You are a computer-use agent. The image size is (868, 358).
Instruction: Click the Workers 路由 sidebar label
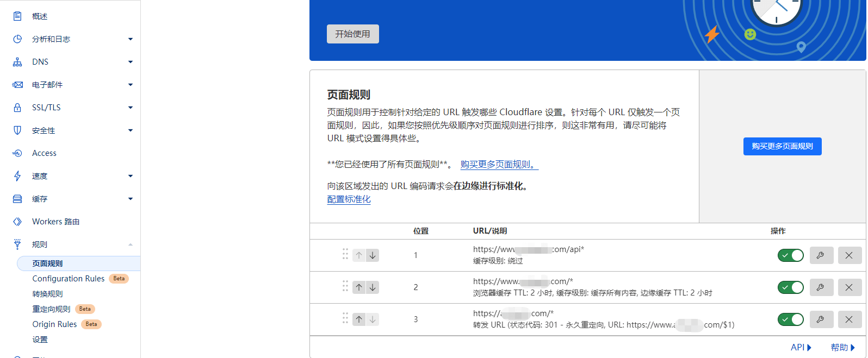pos(56,222)
